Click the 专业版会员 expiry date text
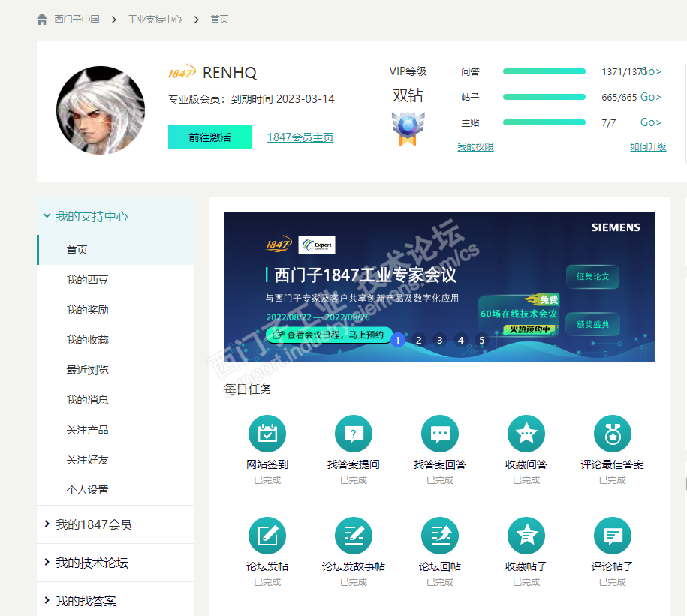This screenshot has width=687, height=616. pos(251,99)
